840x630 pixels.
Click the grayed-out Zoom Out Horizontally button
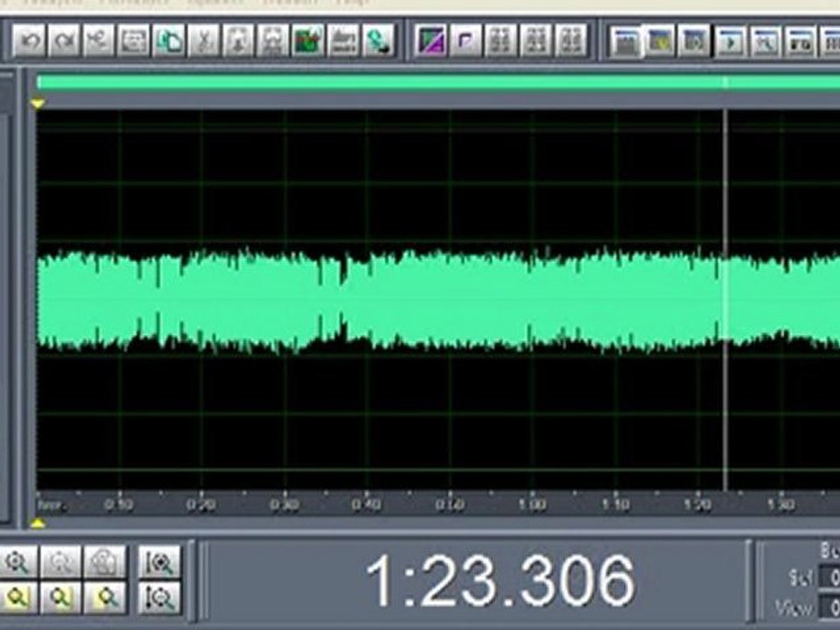pyautogui.click(x=60, y=562)
